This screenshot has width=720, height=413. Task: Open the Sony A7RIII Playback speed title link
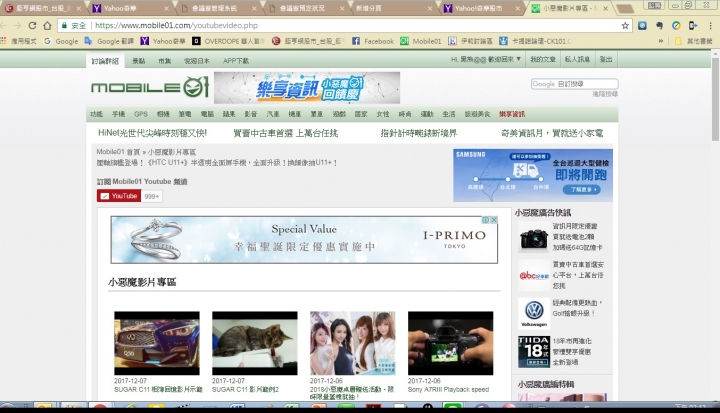point(448,390)
